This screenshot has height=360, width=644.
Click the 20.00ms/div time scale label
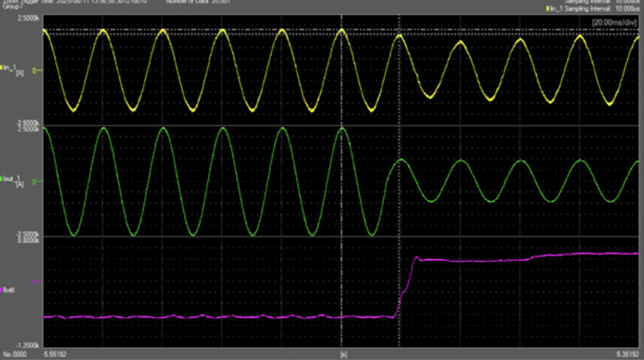pyautogui.click(x=614, y=22)
